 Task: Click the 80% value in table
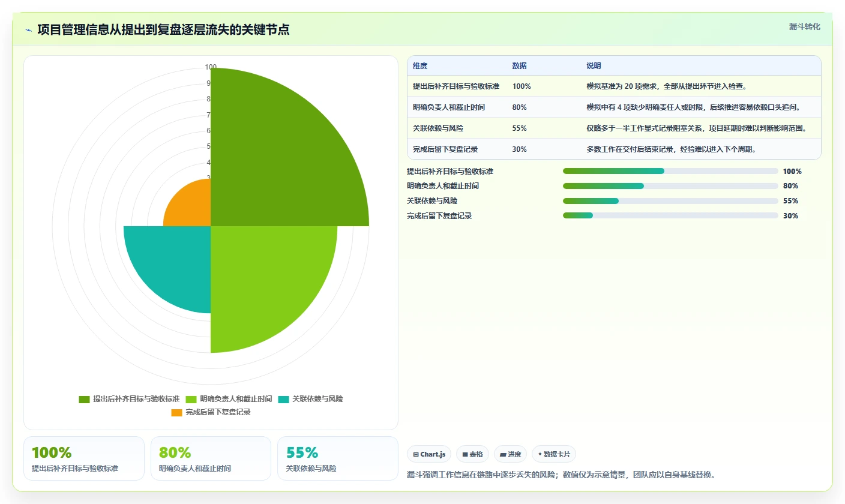tap(520, 107)
